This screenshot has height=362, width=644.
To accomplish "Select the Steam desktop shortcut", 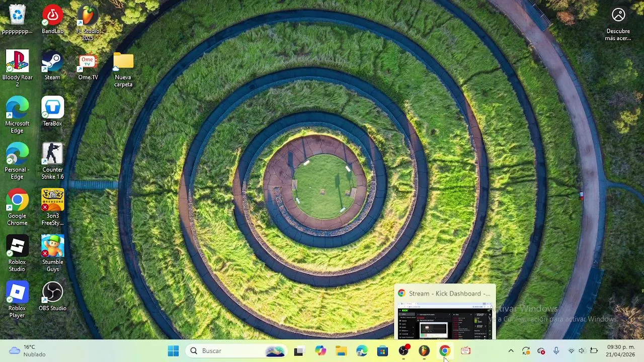I will [52, 65].
